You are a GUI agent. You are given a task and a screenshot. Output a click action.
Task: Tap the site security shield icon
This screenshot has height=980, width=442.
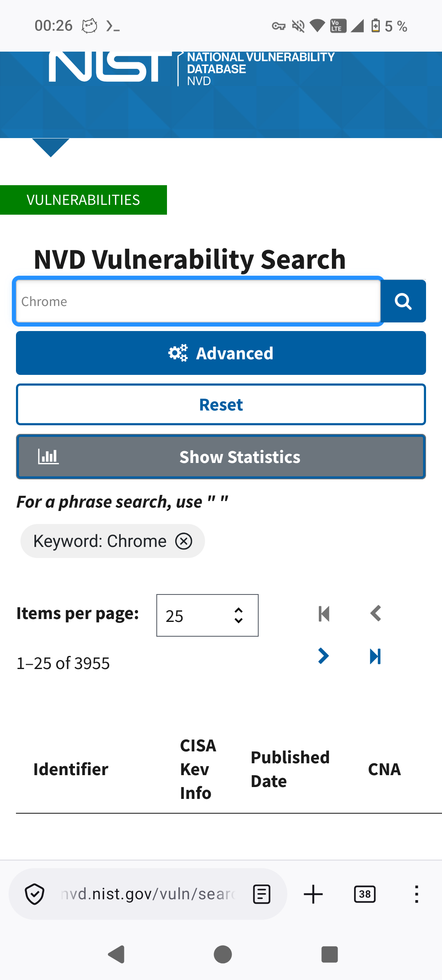(x=35, y=894)
